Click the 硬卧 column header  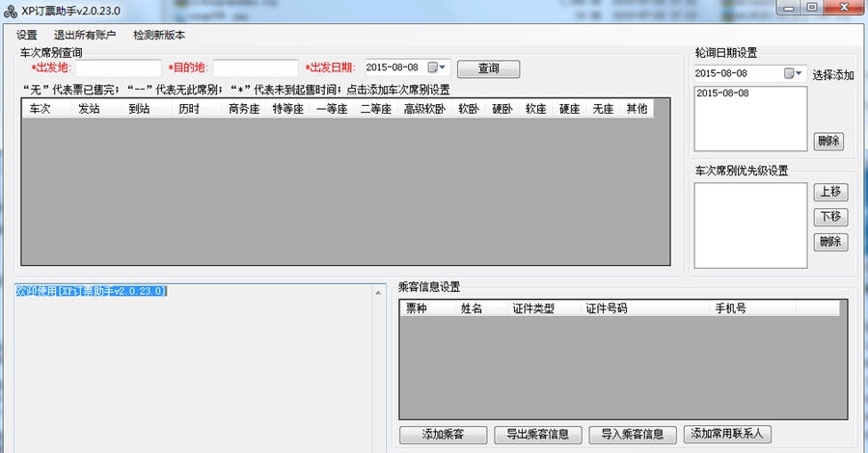(x=502, y=109)
